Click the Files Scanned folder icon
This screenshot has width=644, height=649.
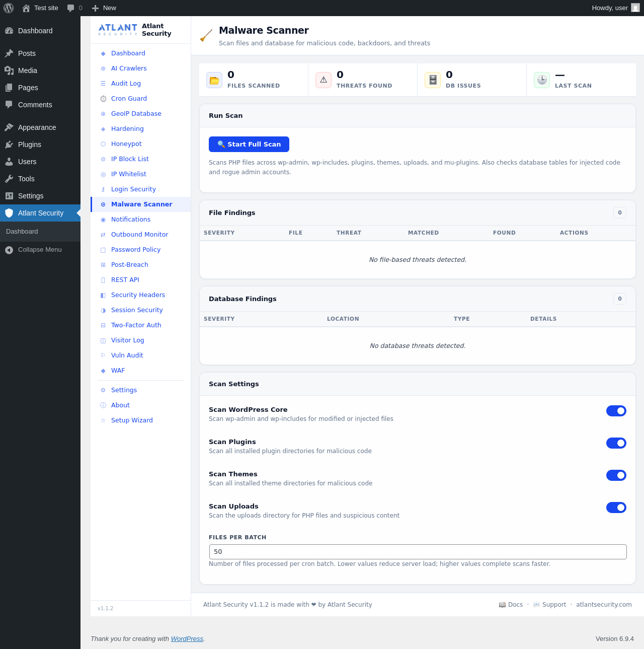pyautogui.click(x=214, y=80)
